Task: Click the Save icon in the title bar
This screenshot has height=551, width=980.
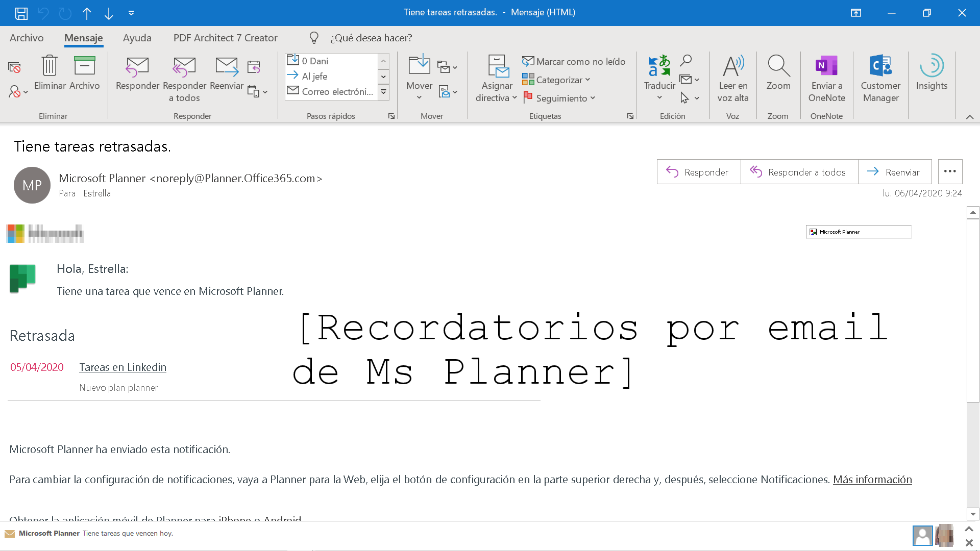Action: tap(21, 13)
